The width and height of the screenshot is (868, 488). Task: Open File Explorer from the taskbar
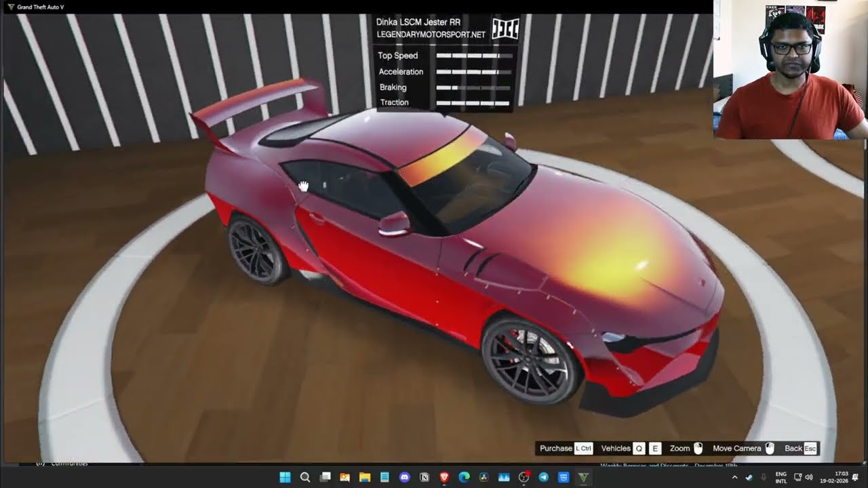365,477
